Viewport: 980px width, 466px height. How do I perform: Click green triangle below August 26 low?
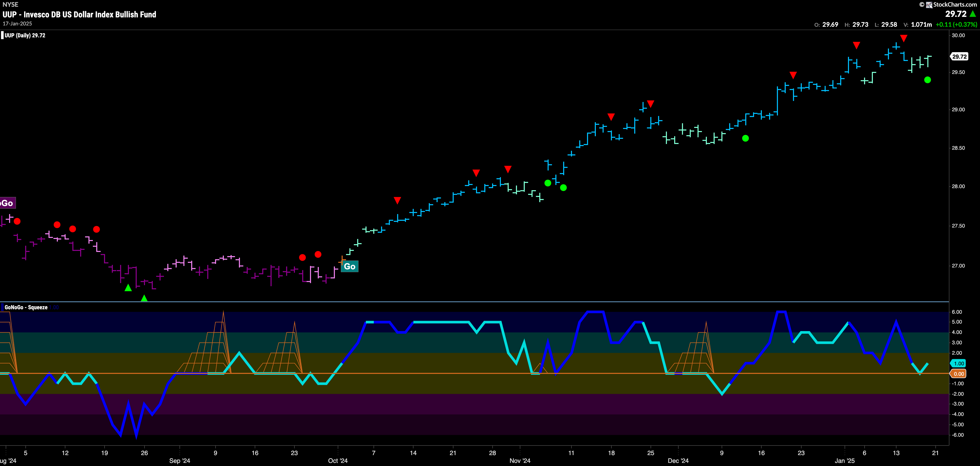coord(144,298)
